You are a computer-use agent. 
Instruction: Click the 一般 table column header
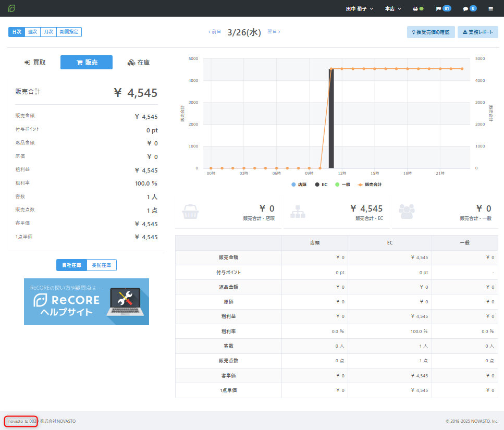[x=465, y=243]
